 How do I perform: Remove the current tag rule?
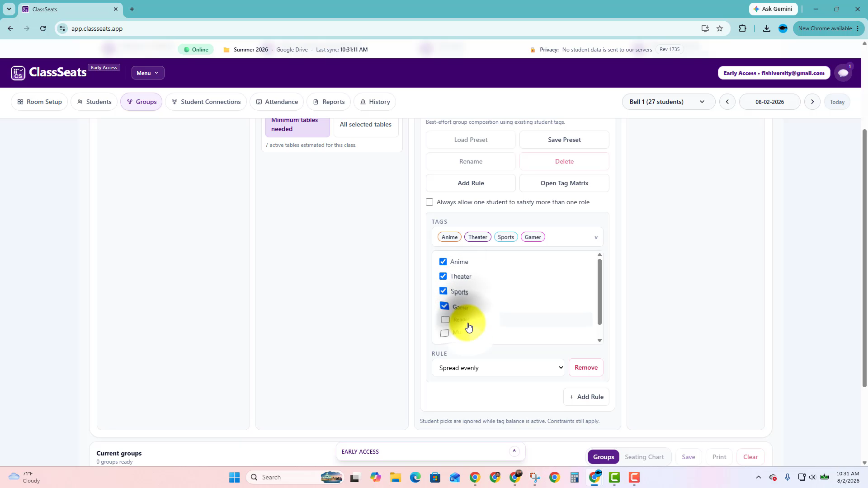(586, 367)
